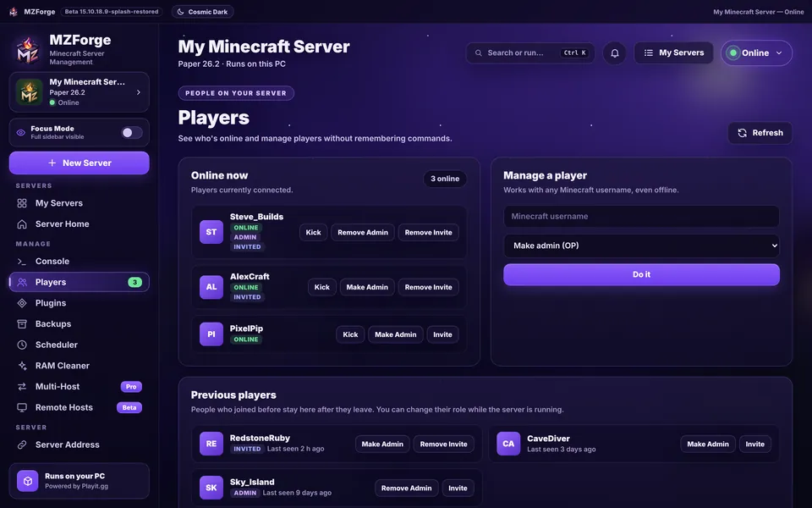
Task: Click the Focus Mode eye icon
Action: click(x=20, y=133)
